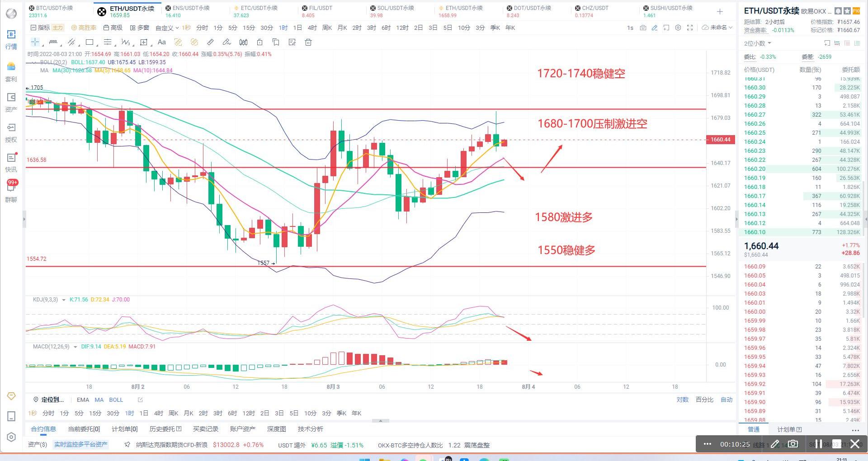868x461 pixels.
Task: Open the wave pattern tool
Action: point(126,42)
